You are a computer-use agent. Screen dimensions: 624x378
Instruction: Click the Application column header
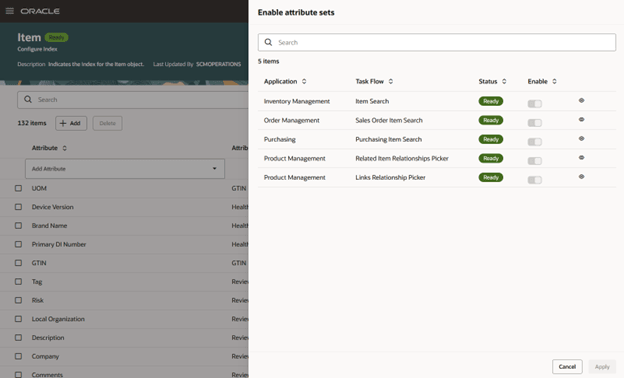280,81
